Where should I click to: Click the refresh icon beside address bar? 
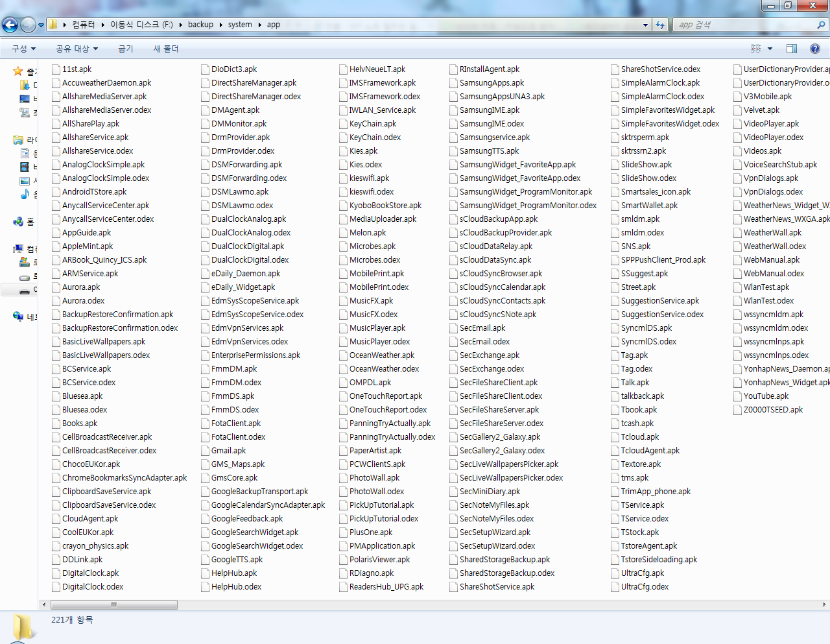[x=660, y=25]
